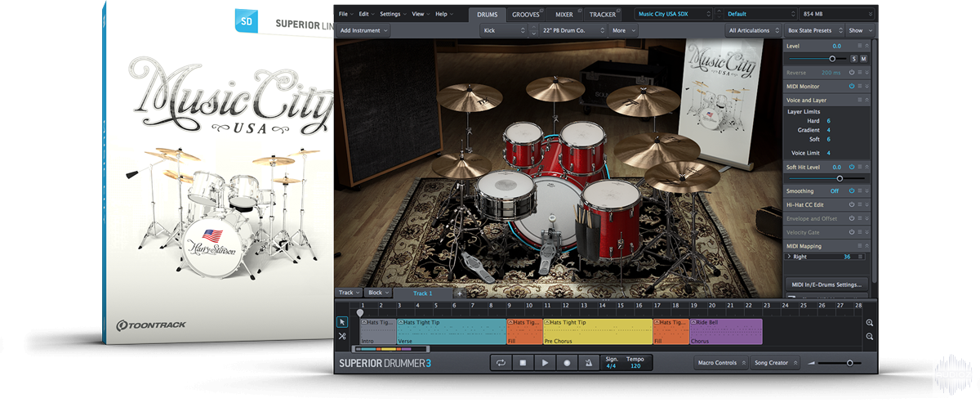Open the Help menu
Viewport: 980px width, 403px height.
pos(443,14)
